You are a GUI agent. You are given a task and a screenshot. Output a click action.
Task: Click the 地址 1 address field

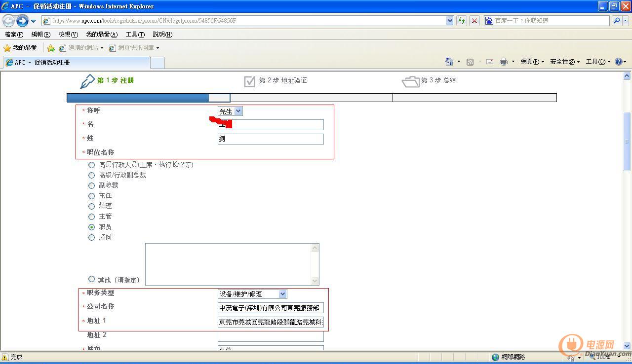coord(271,322)
